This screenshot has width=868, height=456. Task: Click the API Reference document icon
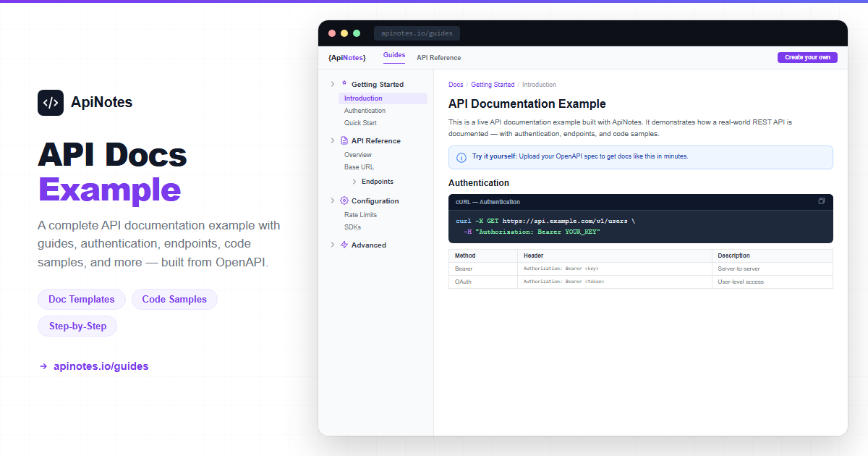click(x=344, y=141)
